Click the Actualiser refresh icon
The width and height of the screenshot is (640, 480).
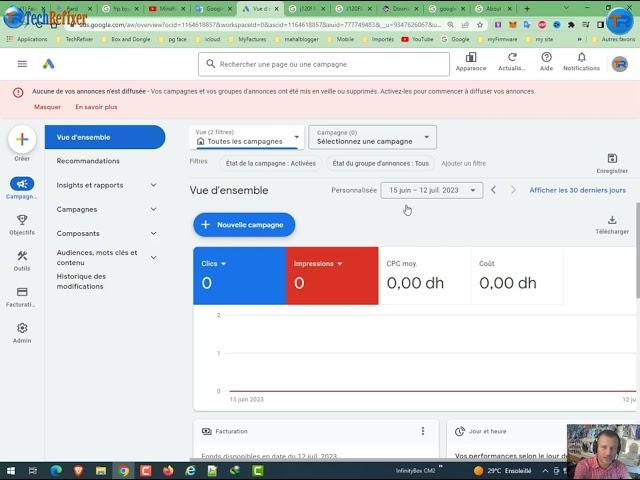pos(512,59)
